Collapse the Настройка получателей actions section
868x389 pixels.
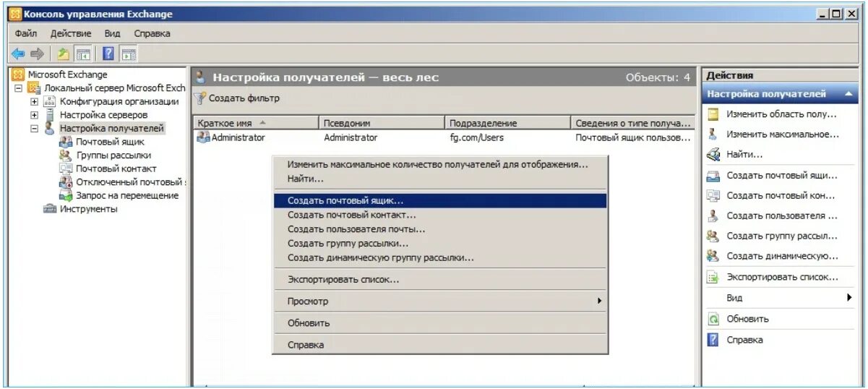[848, 94]
